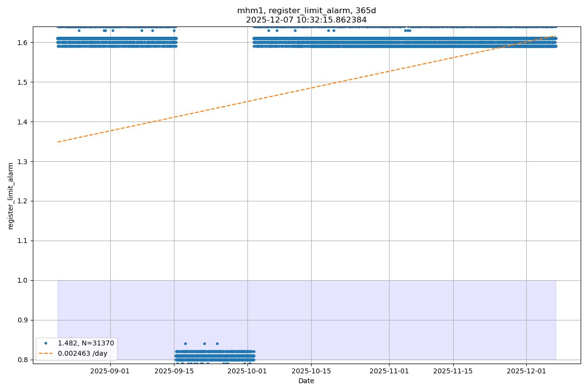Click the timestamp subtitle under the title
This screenshot has width=588, height=392.
pyautogui.click(x=306, y=20)
